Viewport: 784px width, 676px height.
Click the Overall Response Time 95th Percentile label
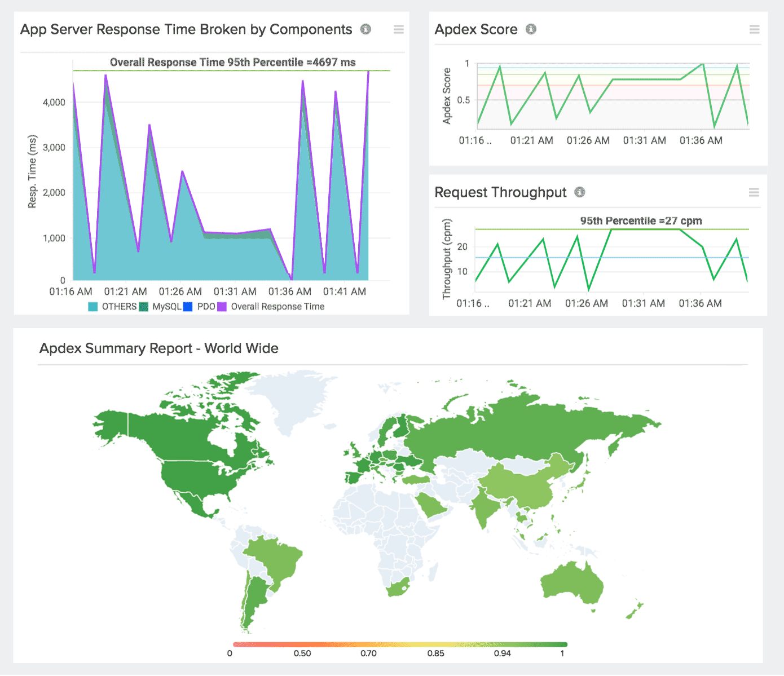point(232,63)
